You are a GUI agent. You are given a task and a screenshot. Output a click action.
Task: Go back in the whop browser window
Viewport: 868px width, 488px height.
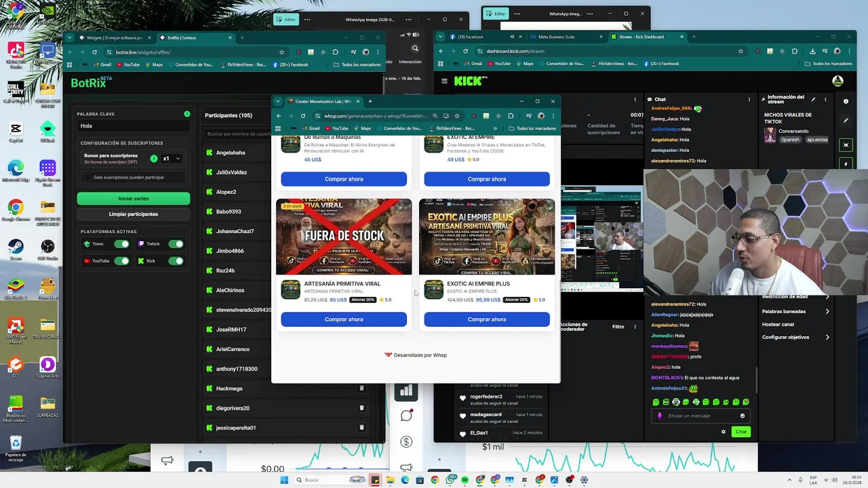tap(279, 116)
